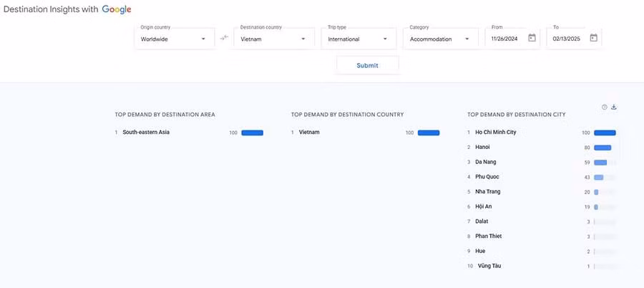The image size is (644, 288).
Task: Select Hanoi in the city list
Action: pos(484,148)
